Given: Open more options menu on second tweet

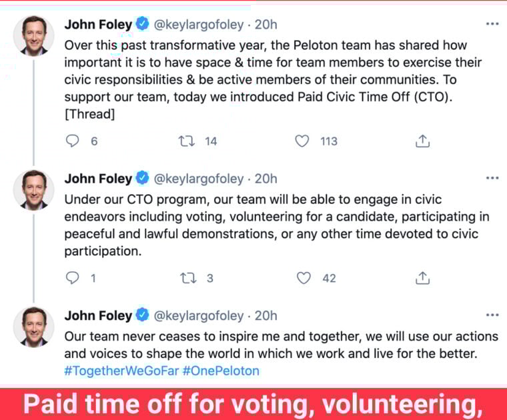Looking at the screenshot, I should 492,179.
